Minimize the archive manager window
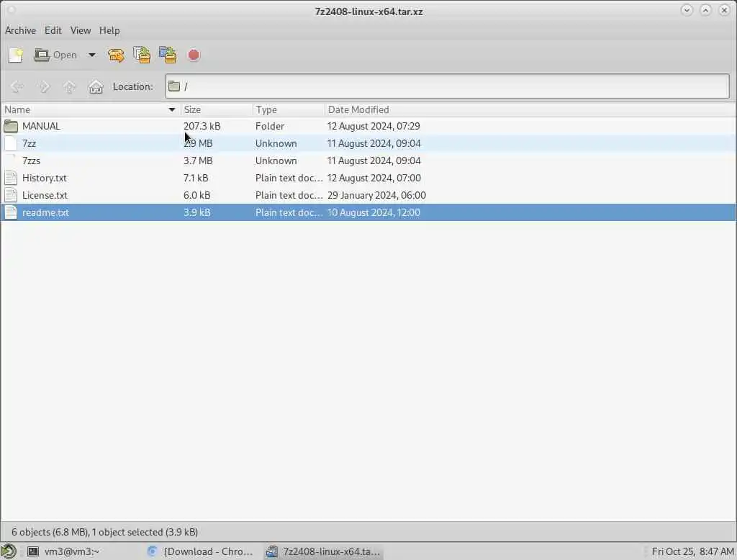Screen dimensions: 737x560 coord(687,10)
